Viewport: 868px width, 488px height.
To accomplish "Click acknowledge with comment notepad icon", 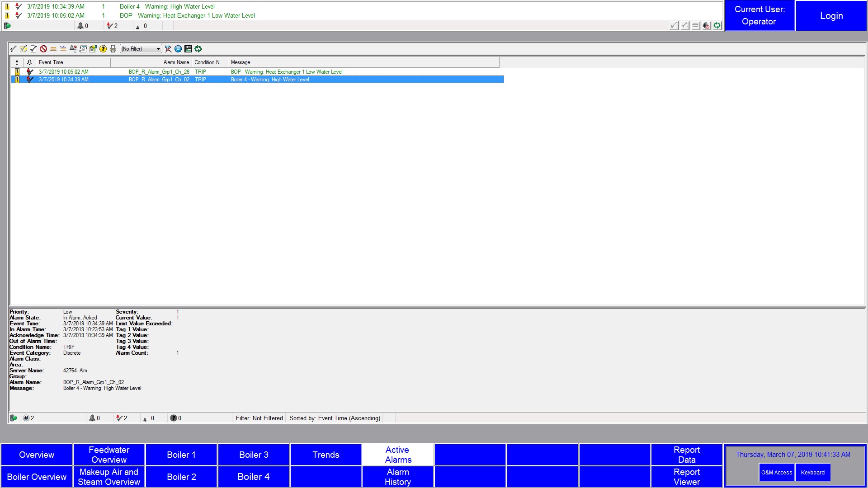I will tap(24, 49).
